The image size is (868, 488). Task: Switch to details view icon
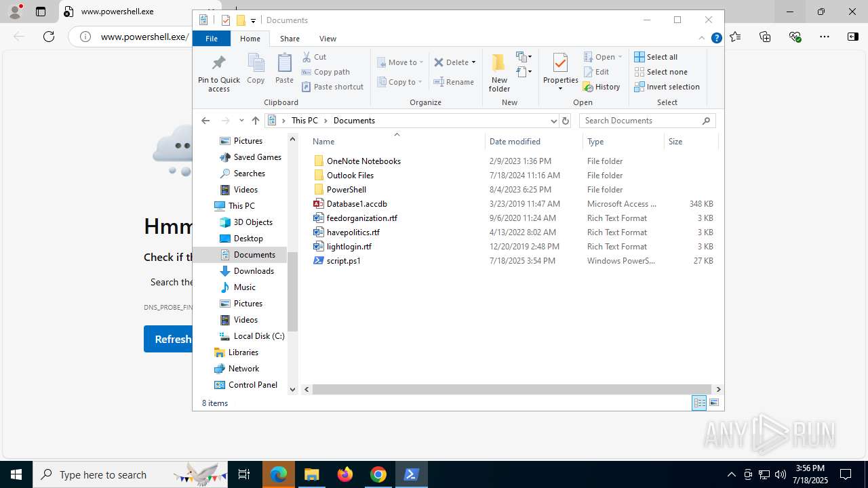point(699,403)
